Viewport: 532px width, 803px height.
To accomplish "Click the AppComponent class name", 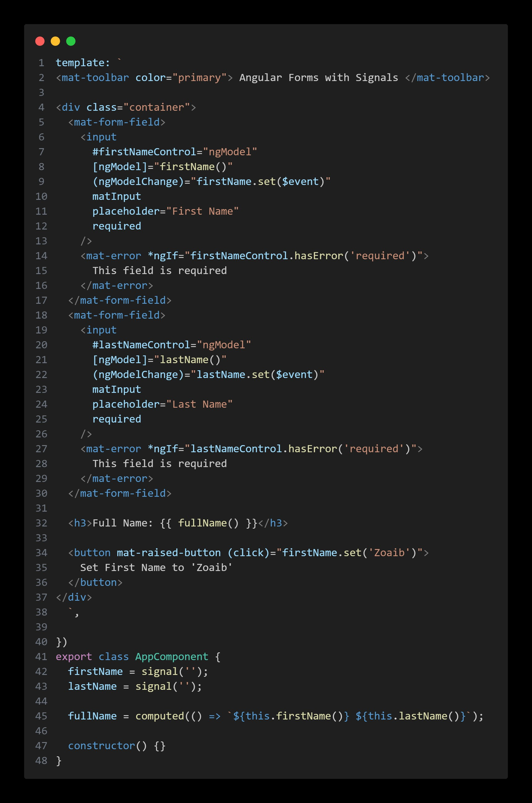I will click(x=172, y=656).
